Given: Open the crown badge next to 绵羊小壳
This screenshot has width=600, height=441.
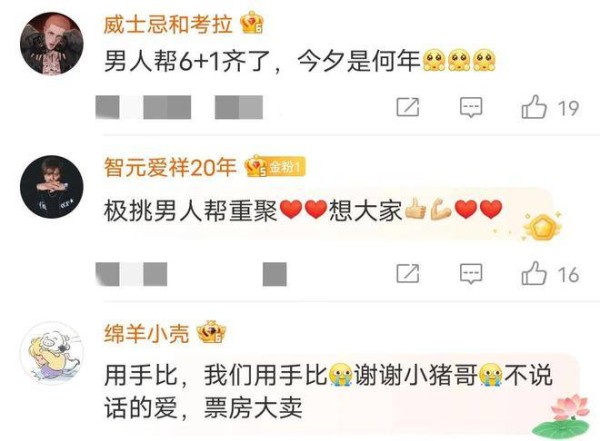Looking at the screenshot, I should [x=212, y=332].
